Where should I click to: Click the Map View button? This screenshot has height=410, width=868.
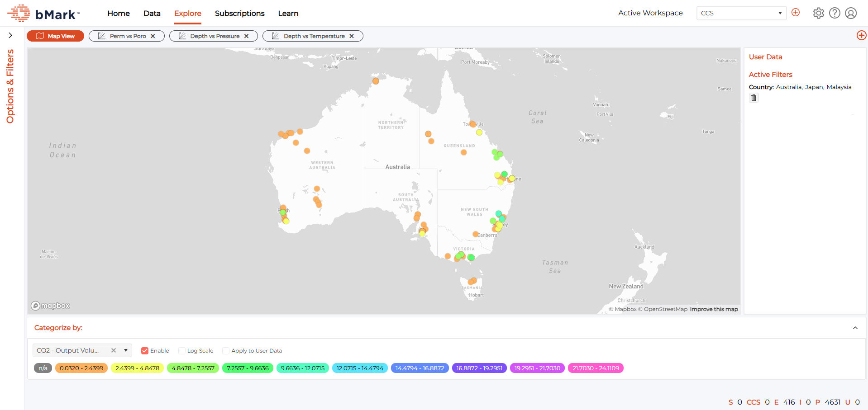(55, 36)
